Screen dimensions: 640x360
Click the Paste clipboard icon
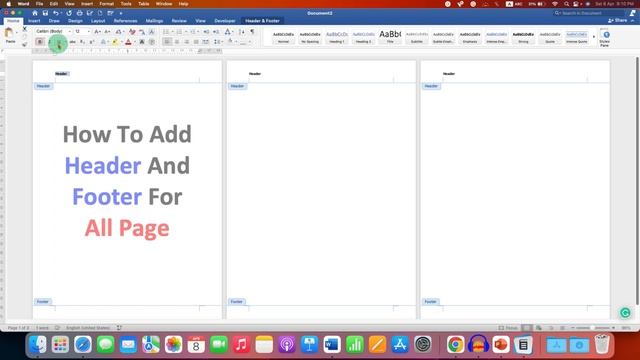tap(9, 33)
